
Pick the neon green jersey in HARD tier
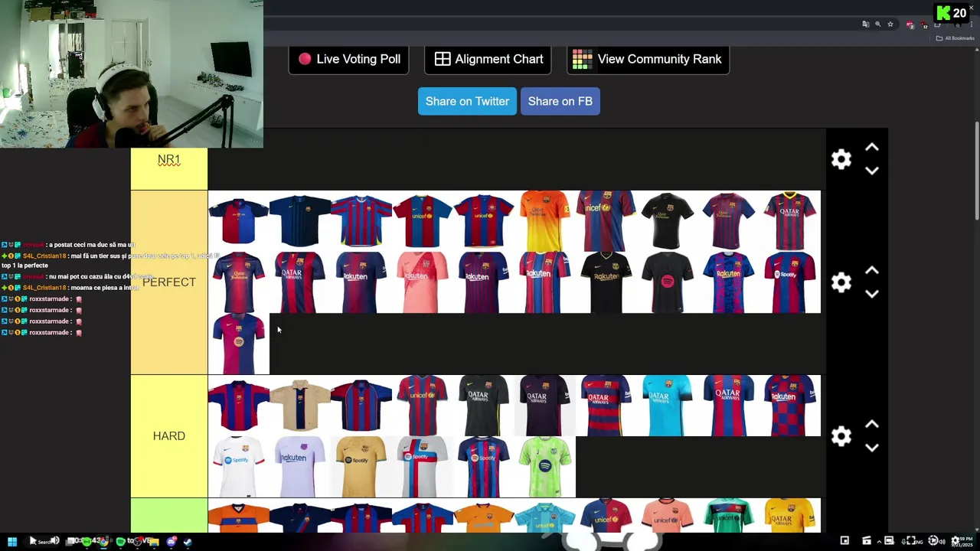[545, 467]
